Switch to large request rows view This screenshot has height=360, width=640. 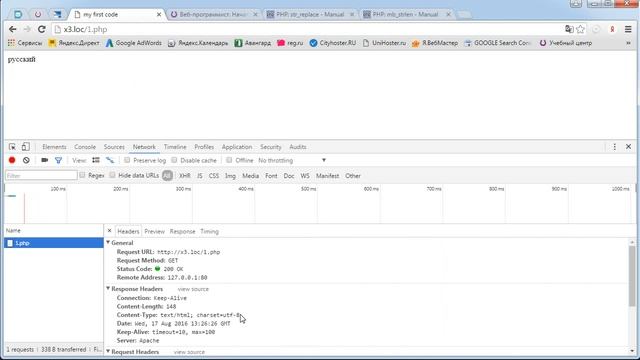[96, 160]
